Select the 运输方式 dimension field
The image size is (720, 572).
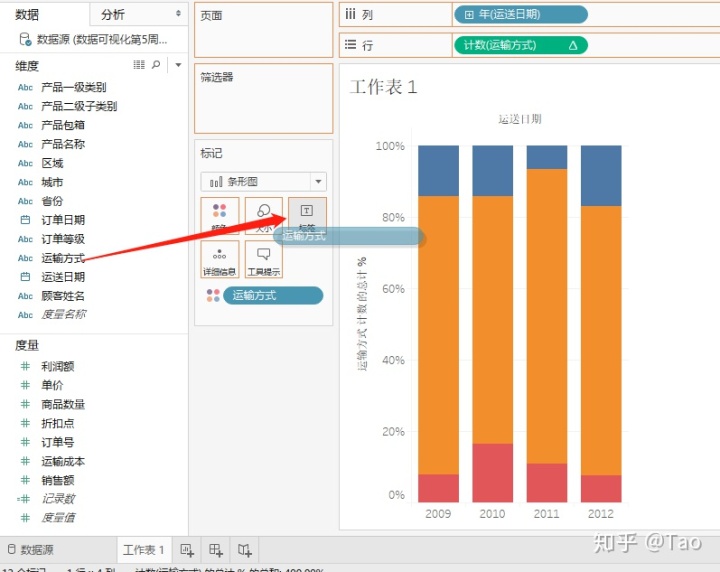(x=63, y=258)
